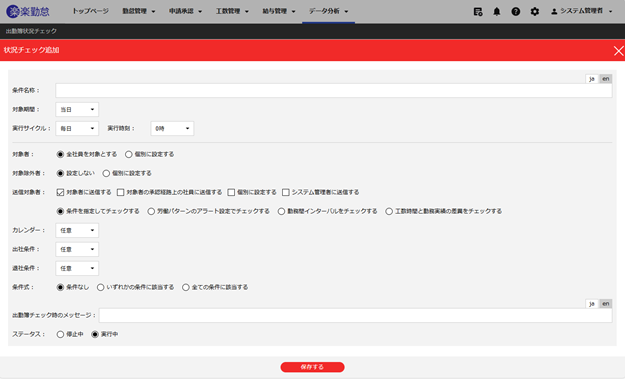The width and height of the screenshot is (625, 379).
Task: Open the 勤怠管理 menu
Action: [139, 11]
